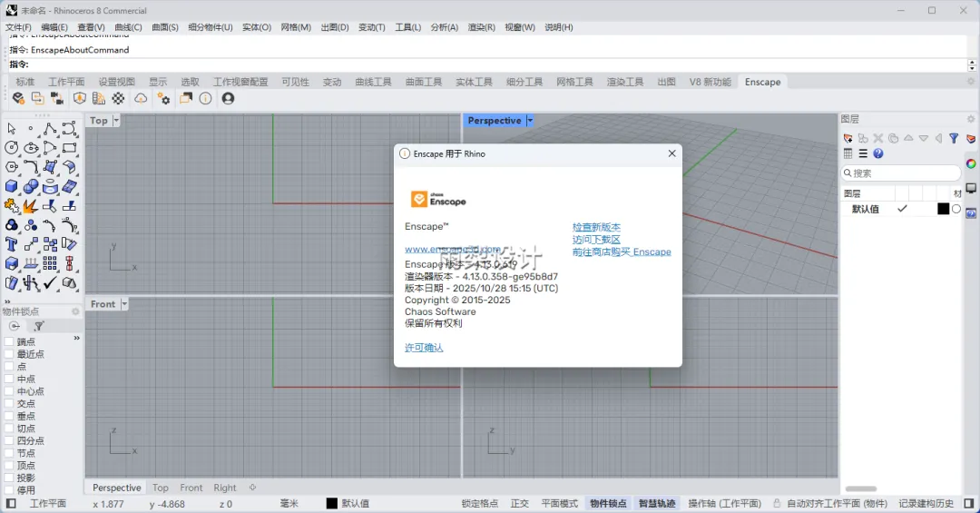
Task: Open the materials color wheel panel
Action: click(971, 164)
